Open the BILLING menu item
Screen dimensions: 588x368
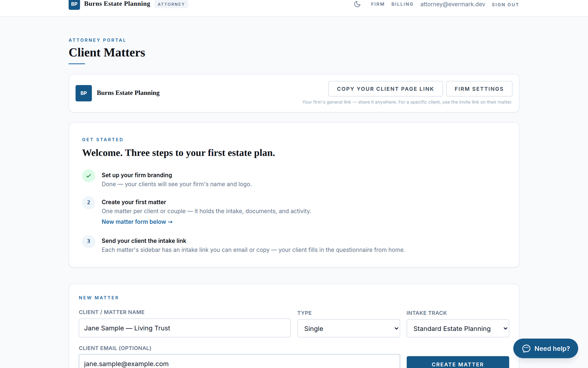(402, 4)
